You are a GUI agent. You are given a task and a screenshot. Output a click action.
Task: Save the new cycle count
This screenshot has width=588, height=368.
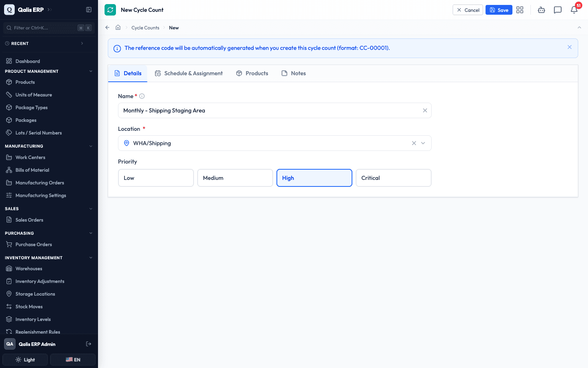[x=499, y=10]
